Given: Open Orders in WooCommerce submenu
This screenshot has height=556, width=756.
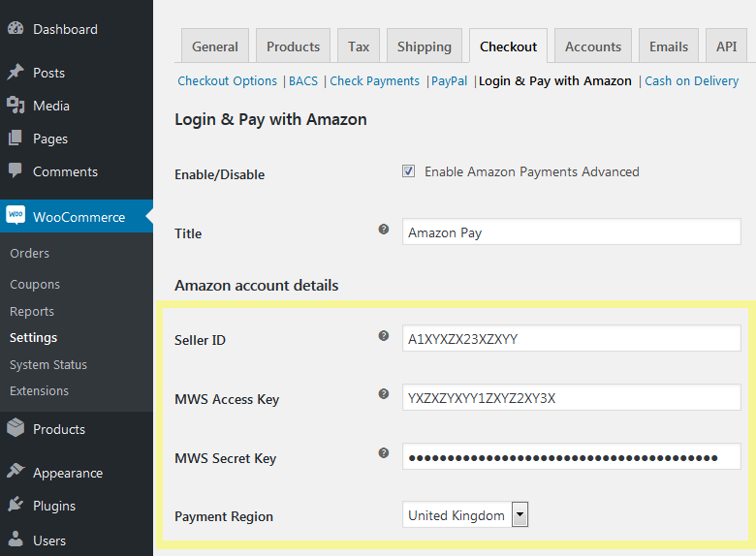Looking at the screenshot, I should (29, 253).
